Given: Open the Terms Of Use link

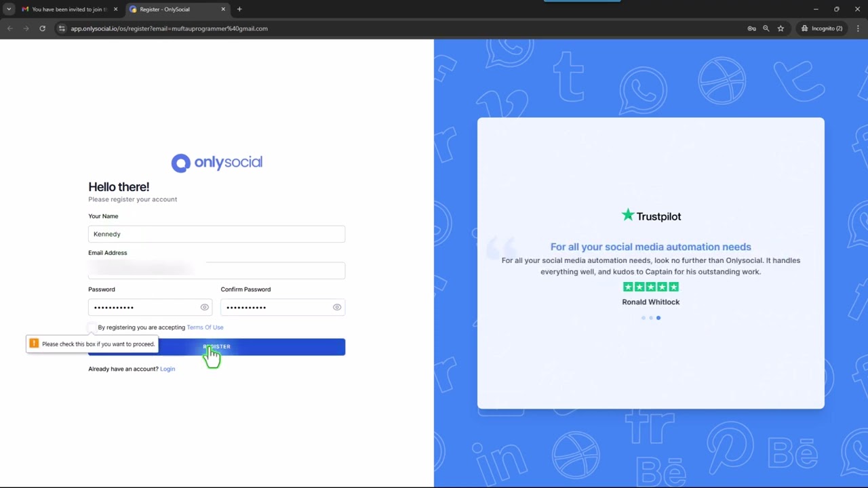Looking at the screenshot, I should point(205,327).
